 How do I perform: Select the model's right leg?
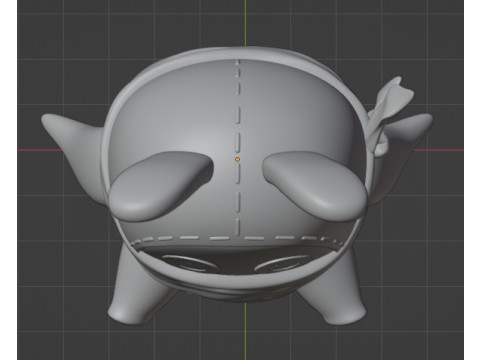[336, 287]
